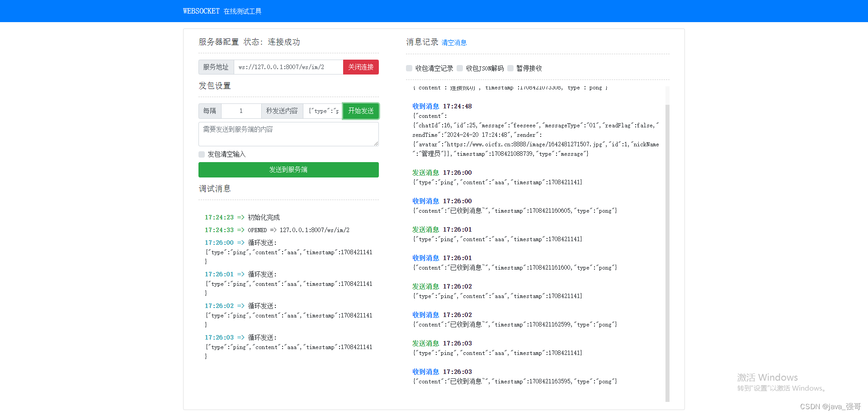Screen dimensions: 868x415
Task: Click the 关闭连接 red button
Action: click(x=361, y=67)
